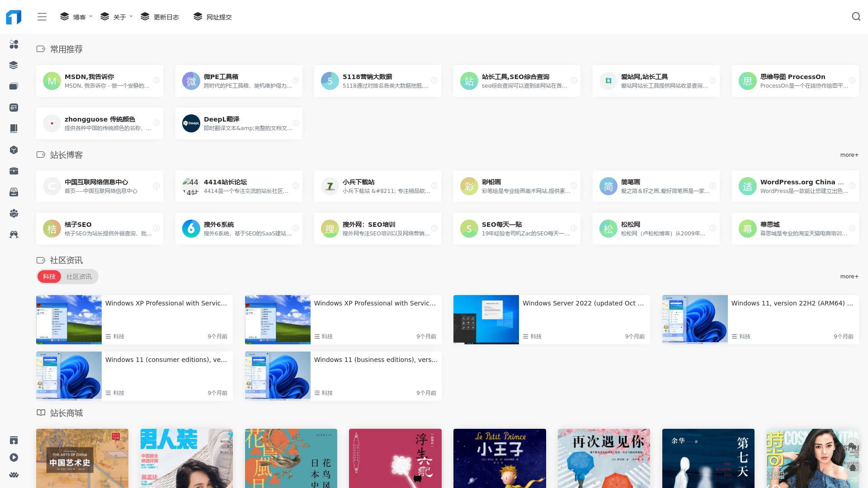This screenshot has height=488, width=868.
Task: Click the upload-to-top sidebar icon
Action: point(14,440)
